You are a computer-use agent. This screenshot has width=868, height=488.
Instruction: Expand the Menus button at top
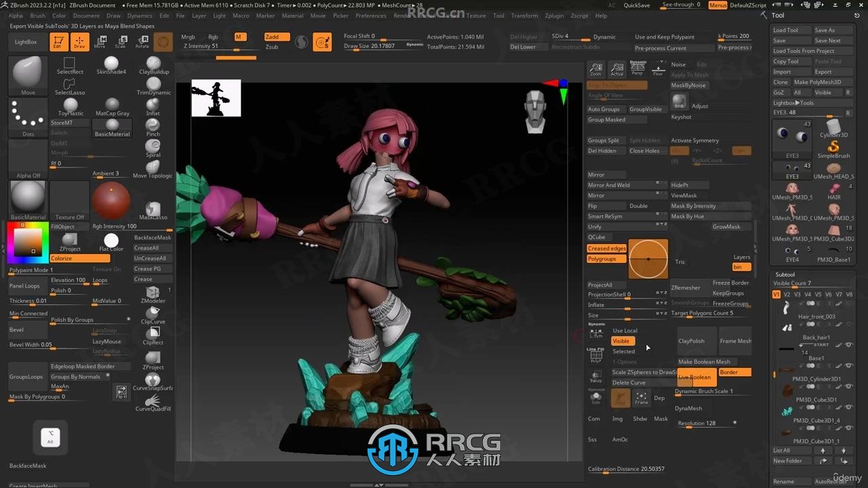tap(717, 5)
